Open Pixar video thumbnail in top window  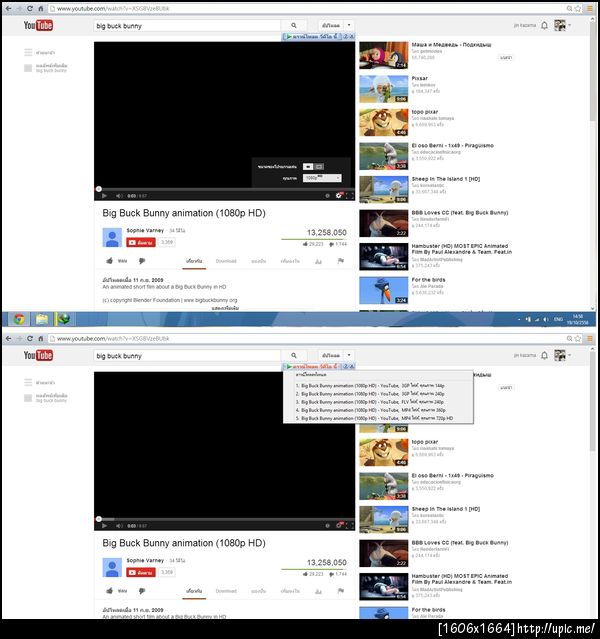(x=384, y=89)
